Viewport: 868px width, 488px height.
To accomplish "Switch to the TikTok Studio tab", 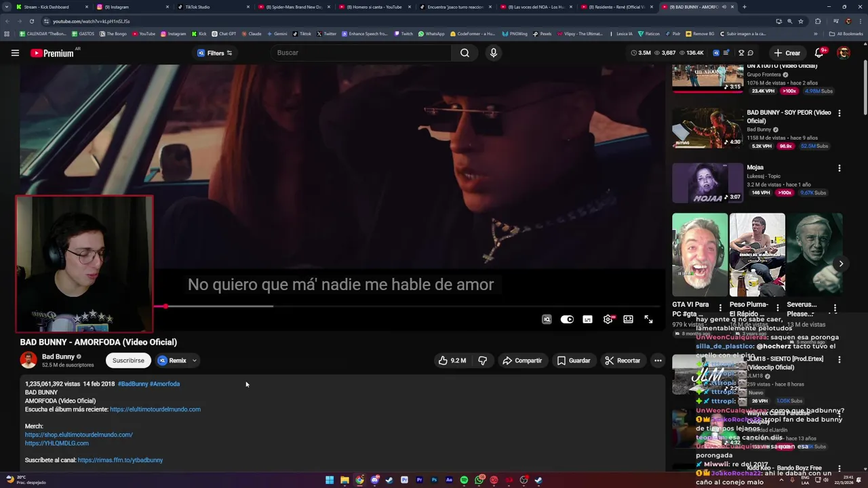I will coord(213,7).
